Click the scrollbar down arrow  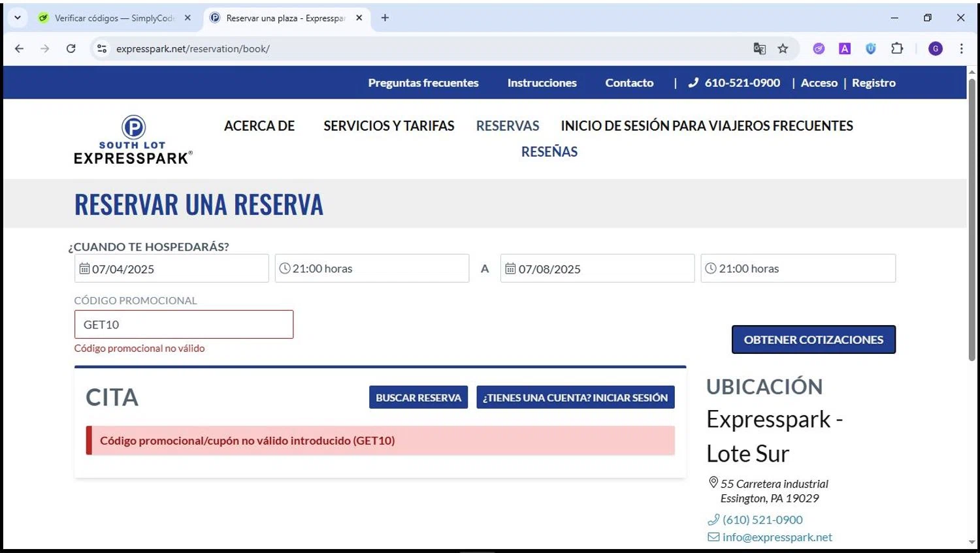point(972,543)
